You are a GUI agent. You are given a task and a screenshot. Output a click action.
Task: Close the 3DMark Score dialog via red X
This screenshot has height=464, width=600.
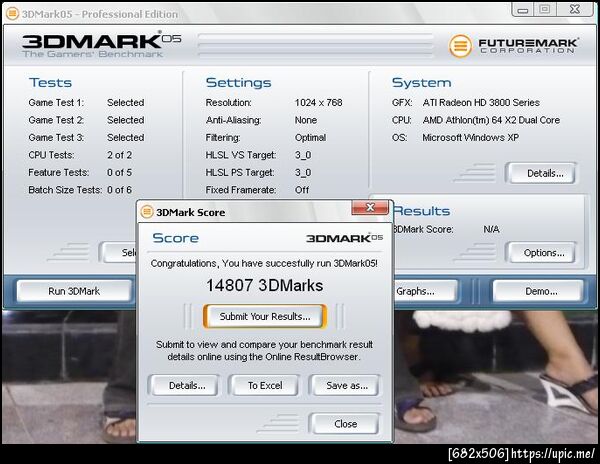point(370,207)
